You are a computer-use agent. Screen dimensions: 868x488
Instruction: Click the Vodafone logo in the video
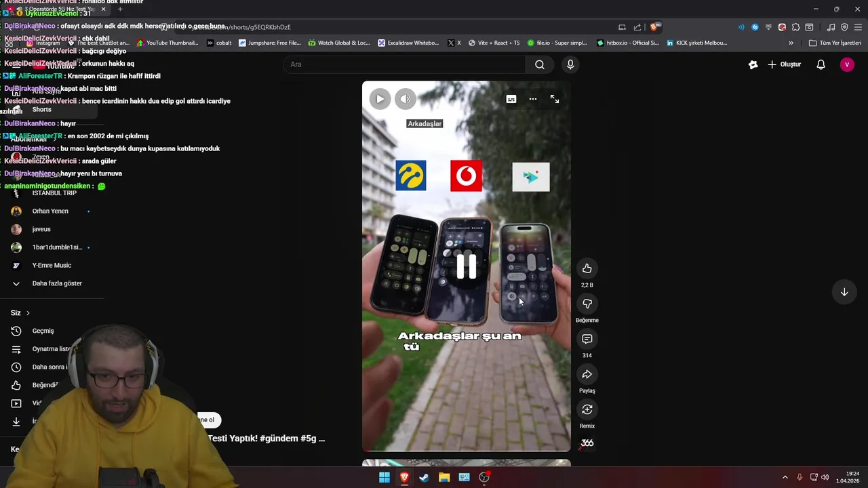[467, 176]
